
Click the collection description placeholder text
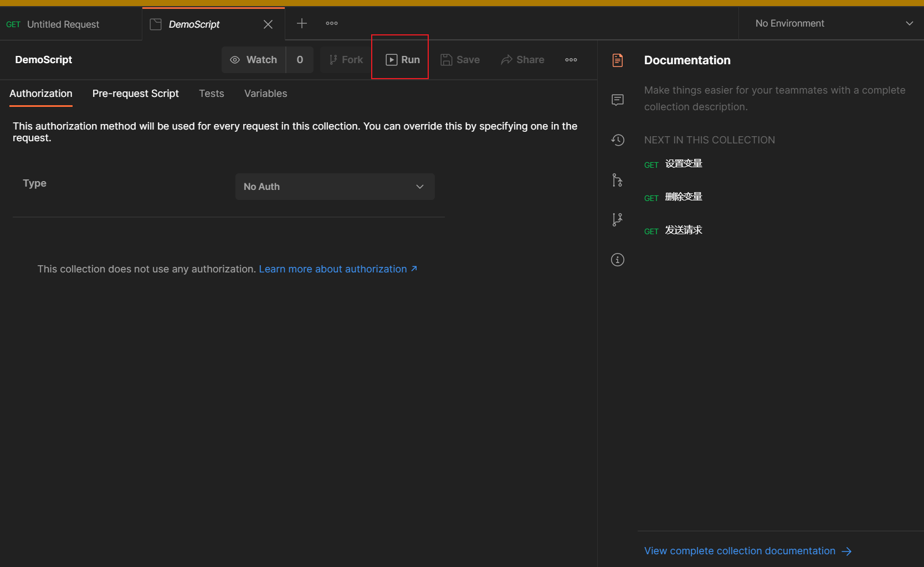pyautogui.click(x=775, y=99)
